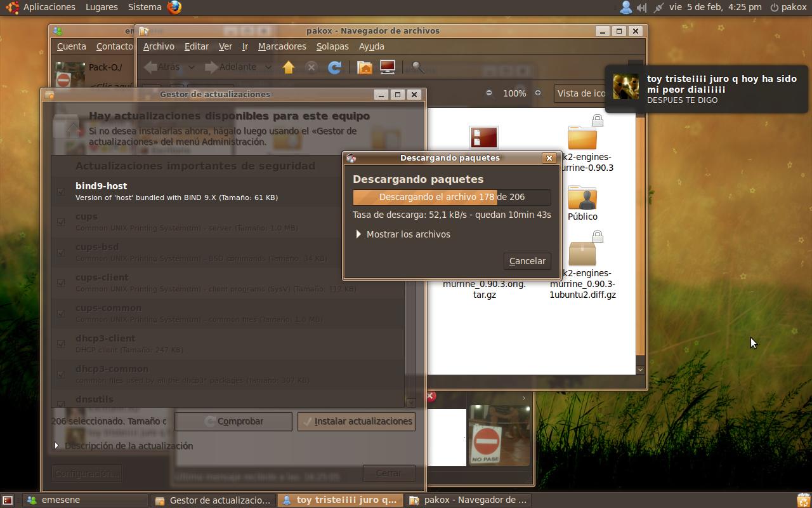The height and width of the screenshot is (508, 812).
Task: Select the dark red file icon in file browser
Action: pyautogui.click(x=483, y=138)
